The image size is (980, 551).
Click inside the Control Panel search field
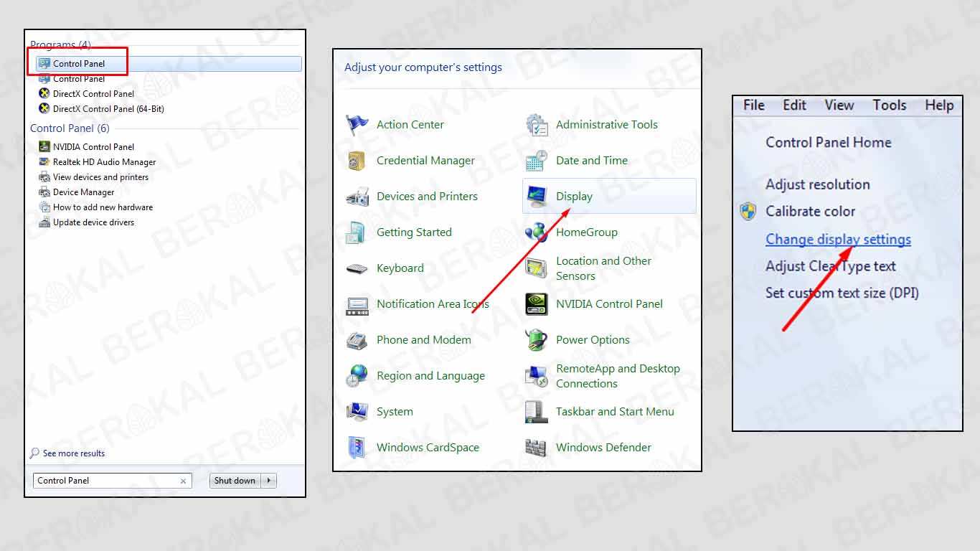pyautogui.click(x=111, y=480)
